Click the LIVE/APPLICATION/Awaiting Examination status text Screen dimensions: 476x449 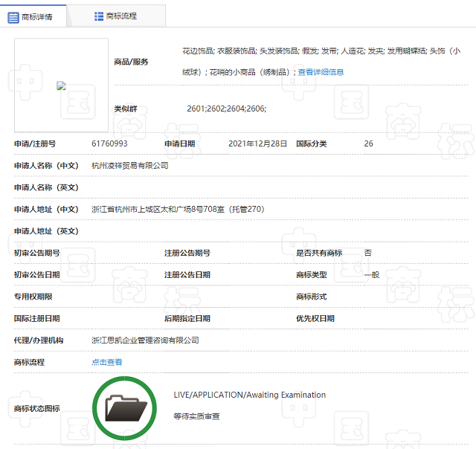249,395
